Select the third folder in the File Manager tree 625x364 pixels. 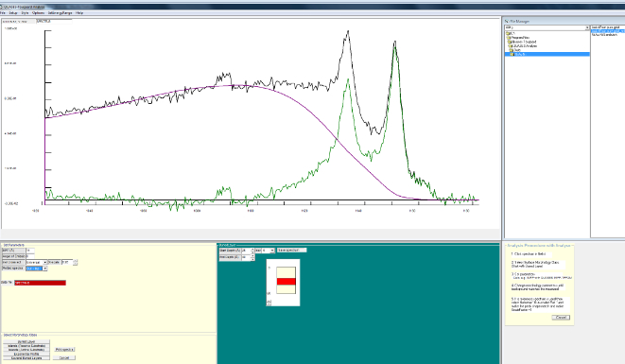(x=521, y=42)
